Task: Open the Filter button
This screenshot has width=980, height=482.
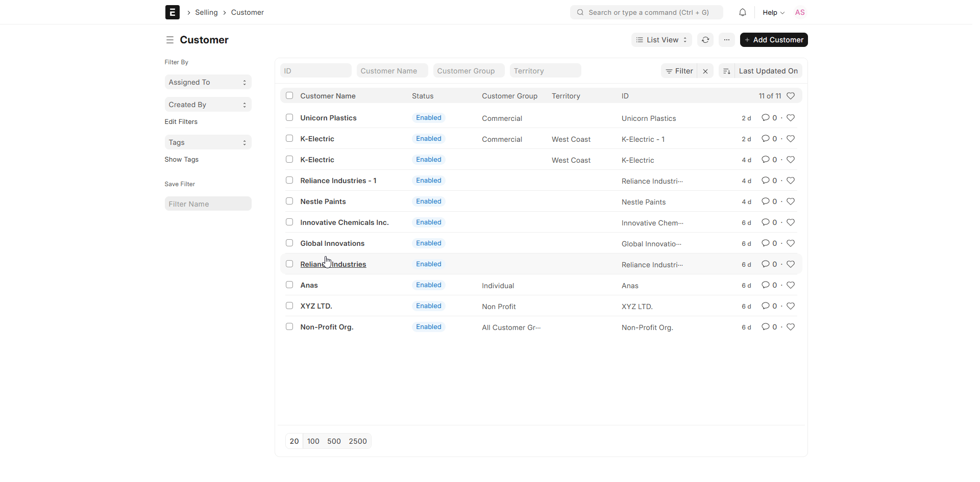Action: (x=679, y=71)
